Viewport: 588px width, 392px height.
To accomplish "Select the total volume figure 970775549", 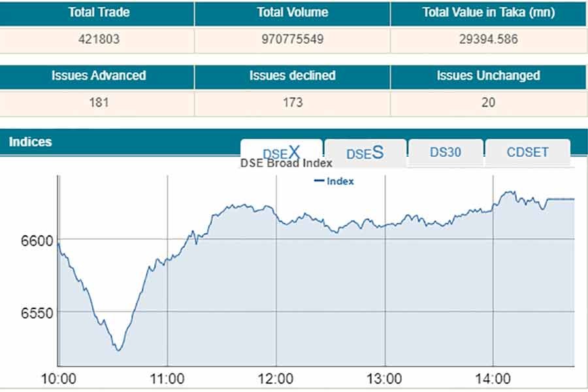I will point(293,39).
